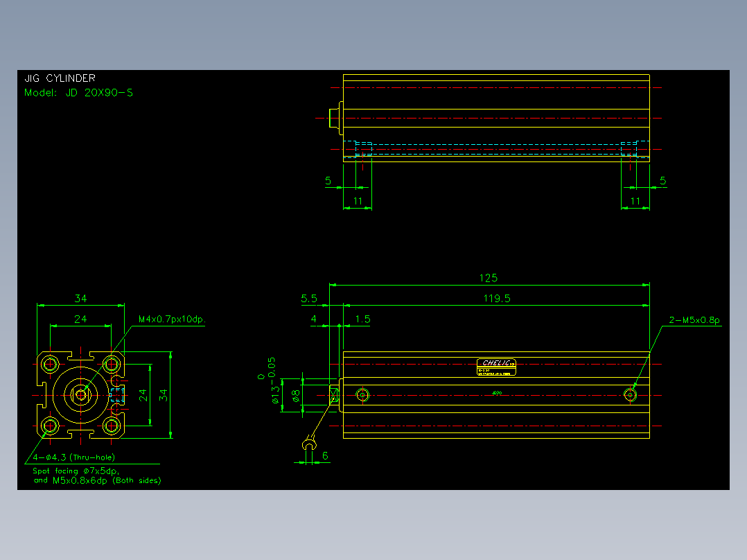The width and height of the screenshot is (747, 560).
Task: Select the horizontal 34 width dimension text
Action: pos(80,298)
